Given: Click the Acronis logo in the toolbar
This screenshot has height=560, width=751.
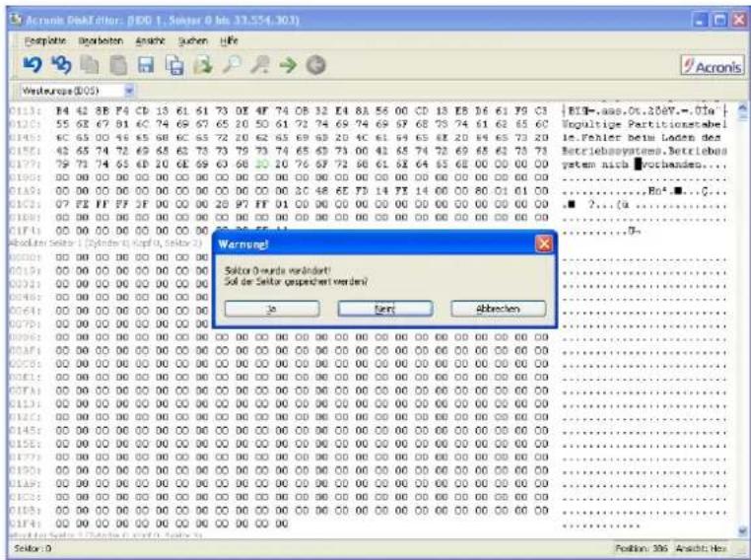Looking at the screenshot, I should (x=713, y=65).
